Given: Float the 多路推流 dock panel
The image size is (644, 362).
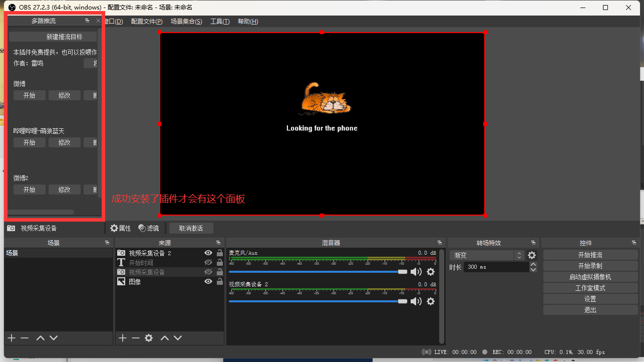Looking at the screenshot, I should click(87, 21).
